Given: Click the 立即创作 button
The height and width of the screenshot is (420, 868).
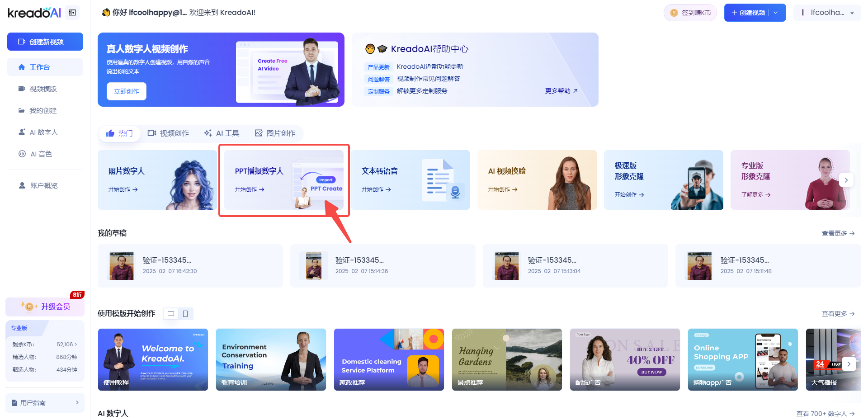Looking at the screenshot, I should (x=127, y=91).
